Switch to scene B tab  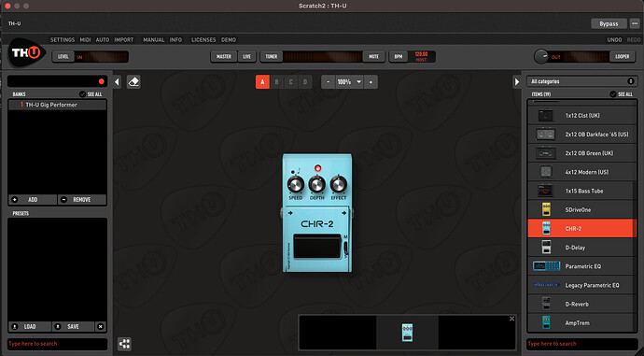click(276, 82)
